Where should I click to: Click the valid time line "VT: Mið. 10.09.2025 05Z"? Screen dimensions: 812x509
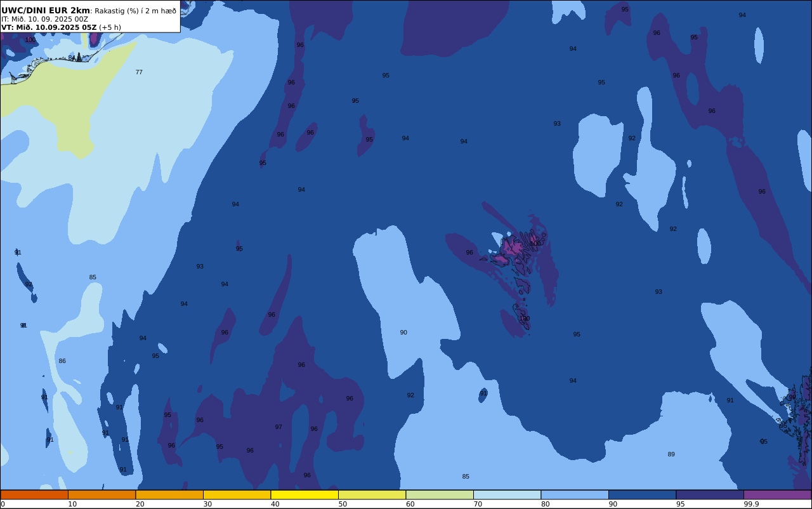coord(49,27)
